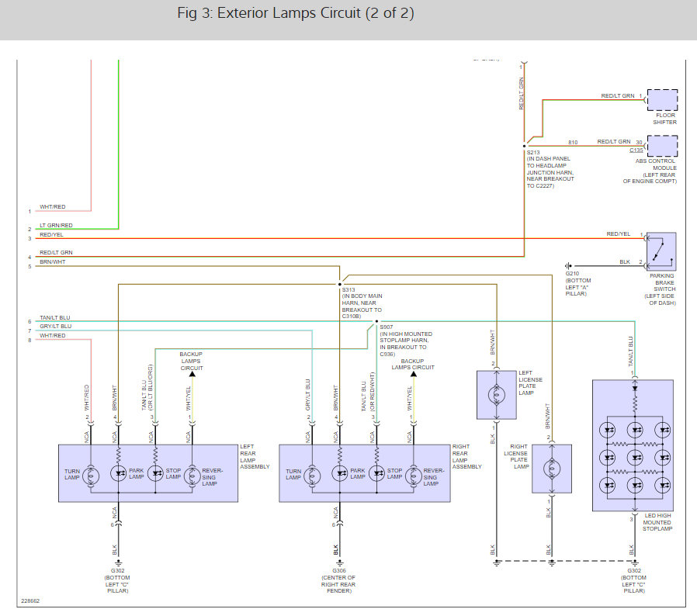The width and height of the screenshot is (697, 616).
Task: Click 'RED/YEL' label beside Parking Brake Switch
Action: [619, 234]
